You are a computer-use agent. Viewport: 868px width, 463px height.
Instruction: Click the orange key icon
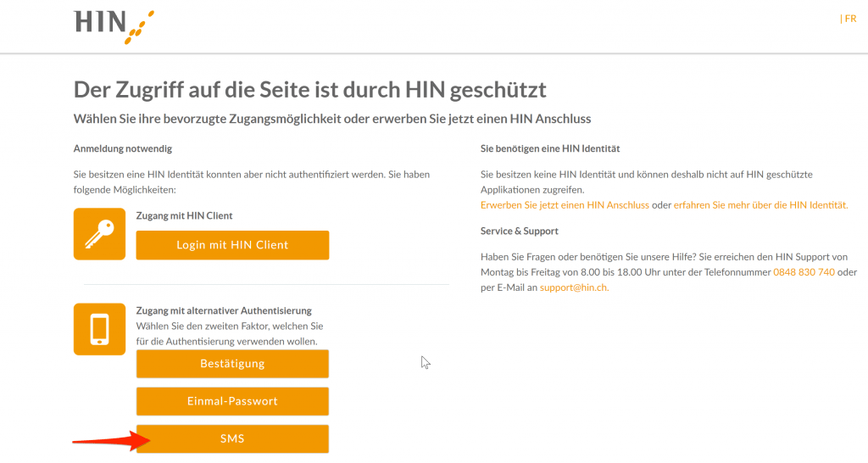(99, 234)
